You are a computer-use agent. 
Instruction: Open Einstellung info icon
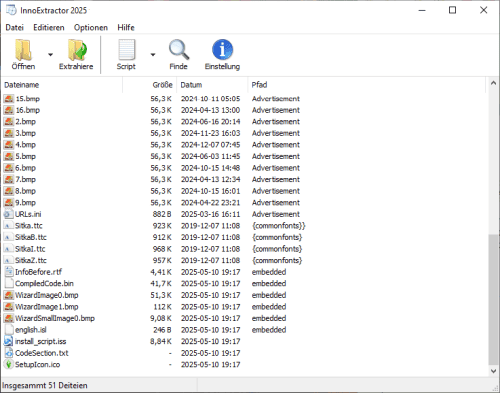(x=222, y=50)
